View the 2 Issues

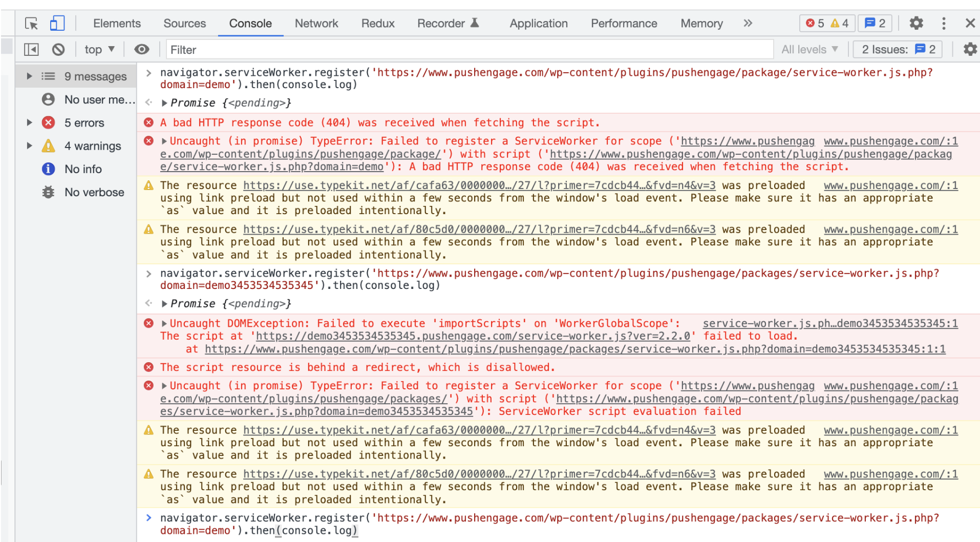pos(897,49)
